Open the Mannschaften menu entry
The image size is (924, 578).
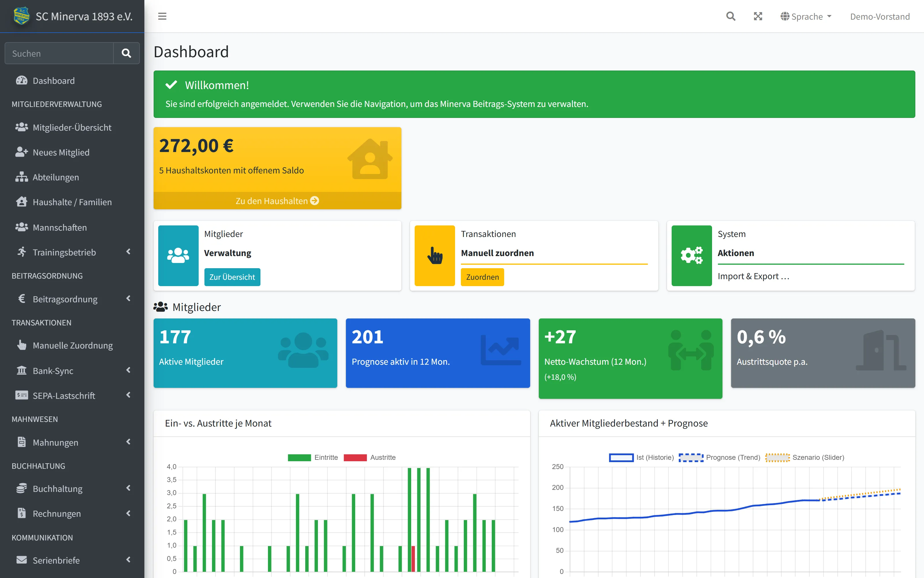coord(72,227)
